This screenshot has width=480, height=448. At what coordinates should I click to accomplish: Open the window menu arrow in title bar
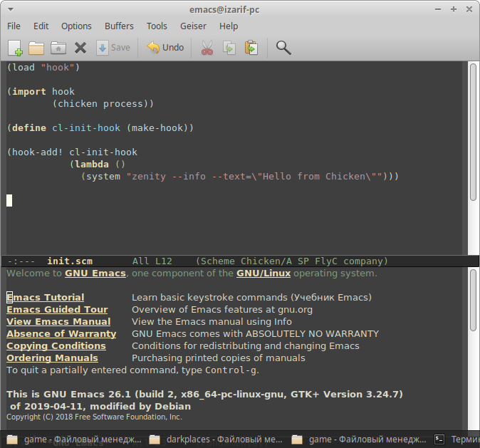tap(11, 9)
